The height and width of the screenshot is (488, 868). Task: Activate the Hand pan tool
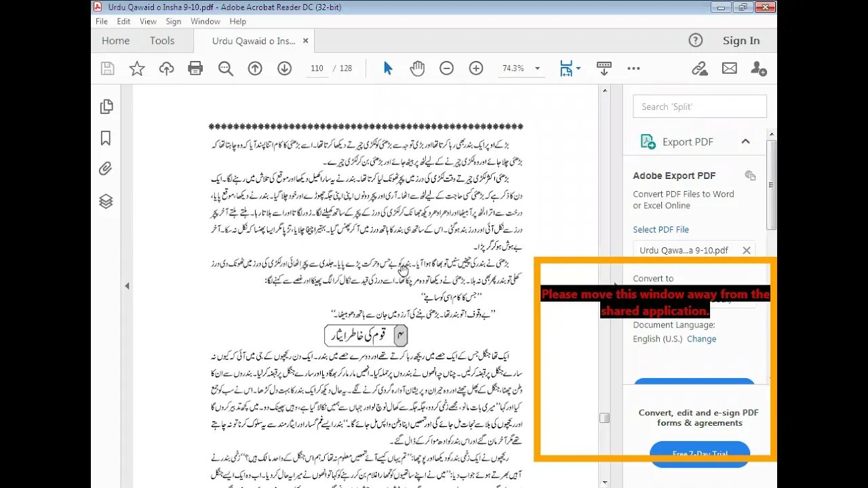click(x=417, y=68)
